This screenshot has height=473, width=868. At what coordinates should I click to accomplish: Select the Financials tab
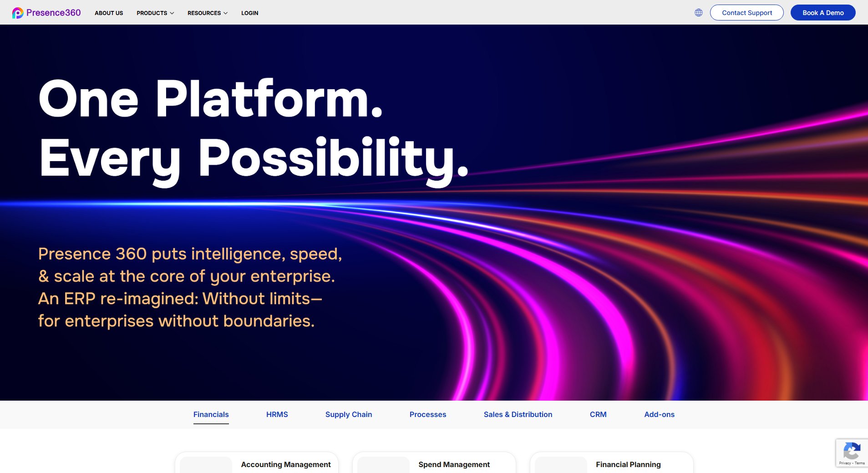[211, 414]
